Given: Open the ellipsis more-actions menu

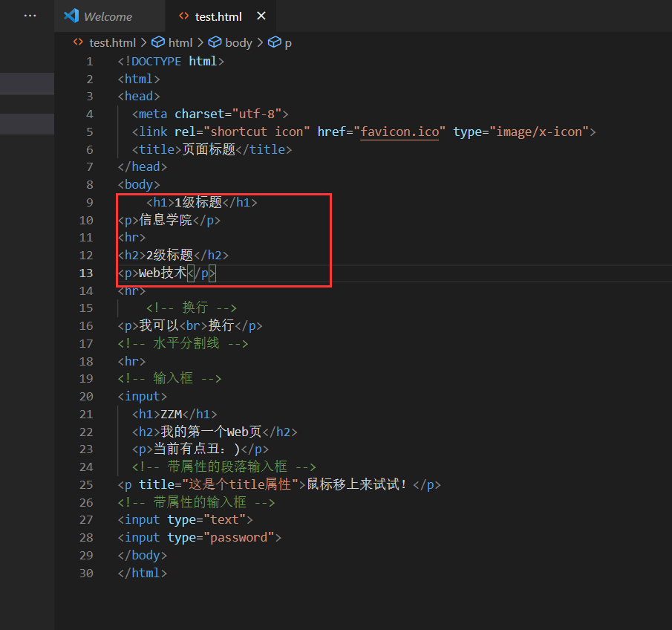Looking at the screenshot, I should pyautogui.click(x=30, y=16).
